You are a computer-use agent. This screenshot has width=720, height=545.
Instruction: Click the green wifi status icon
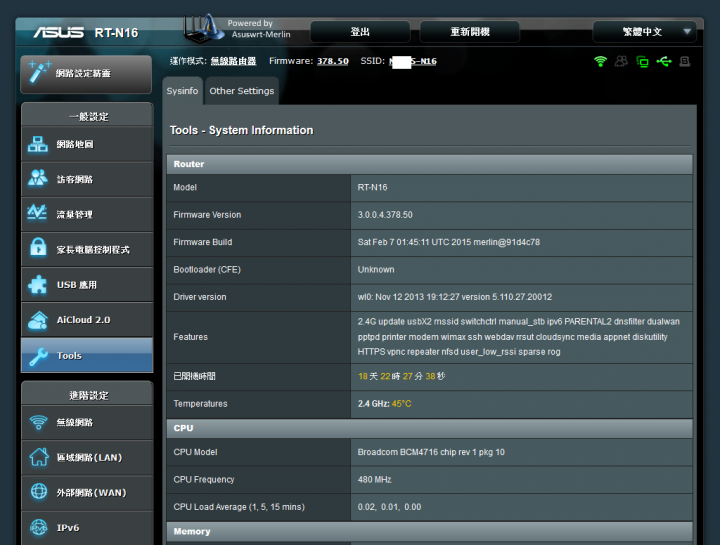click(x=600, y=61)
